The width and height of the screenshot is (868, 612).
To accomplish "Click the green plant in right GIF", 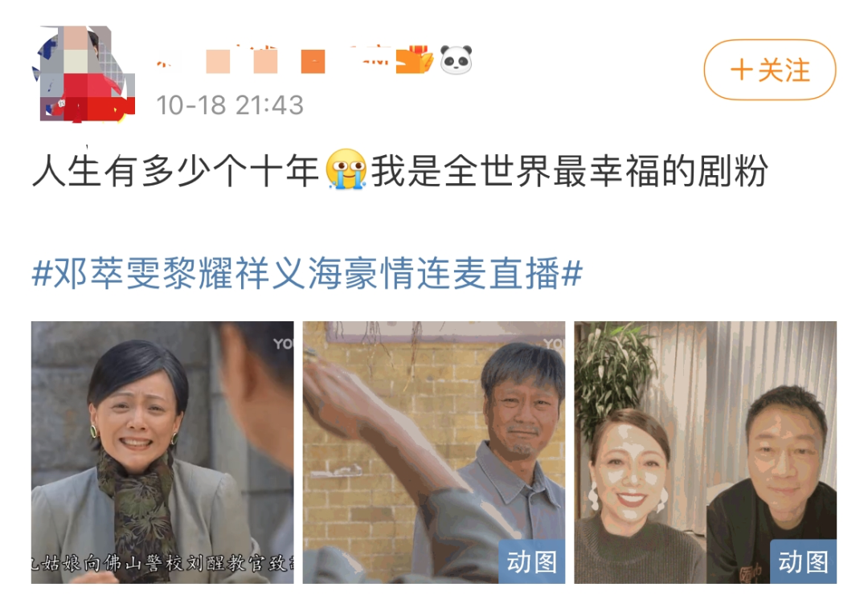I will coord(612,372).
